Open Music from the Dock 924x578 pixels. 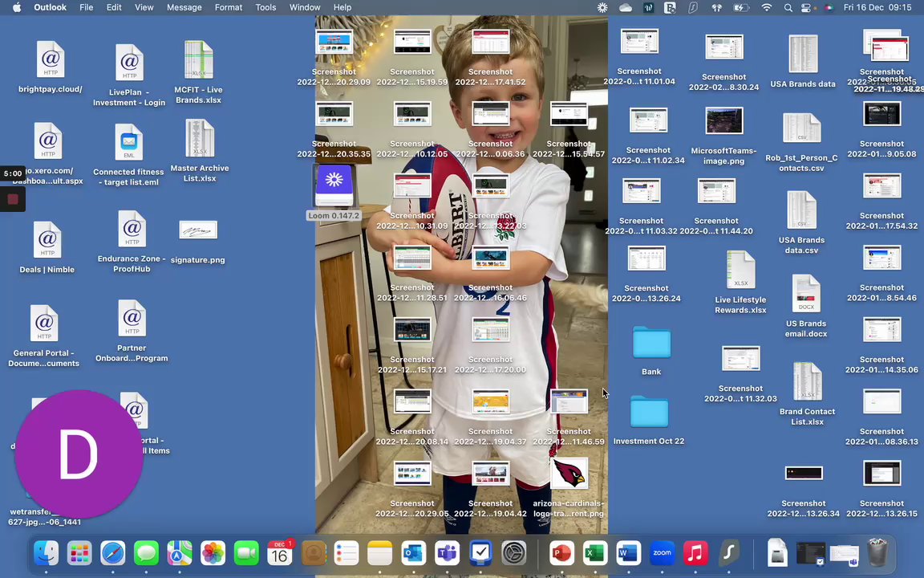point(695,553)
